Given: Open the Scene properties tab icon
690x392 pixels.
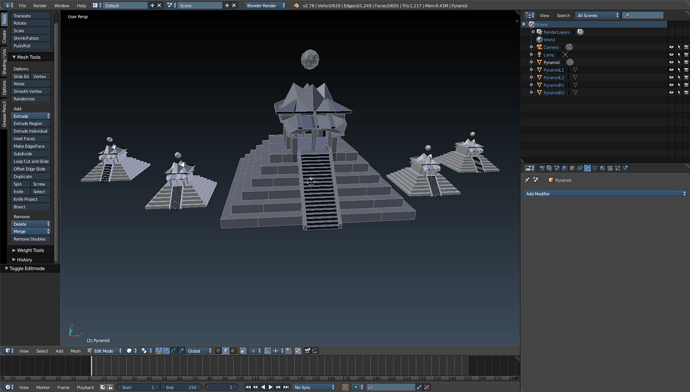Looking at the screenshot, I should [557, 168].
